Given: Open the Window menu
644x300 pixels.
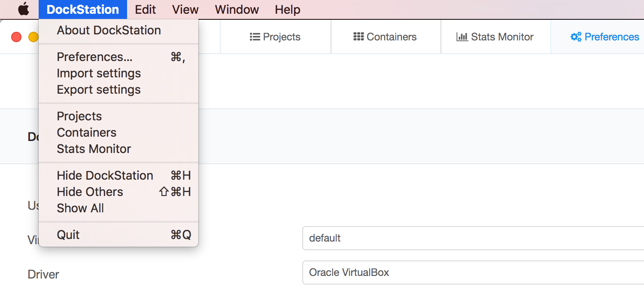Looking at the screenshot, I should [x=237, y=9].
